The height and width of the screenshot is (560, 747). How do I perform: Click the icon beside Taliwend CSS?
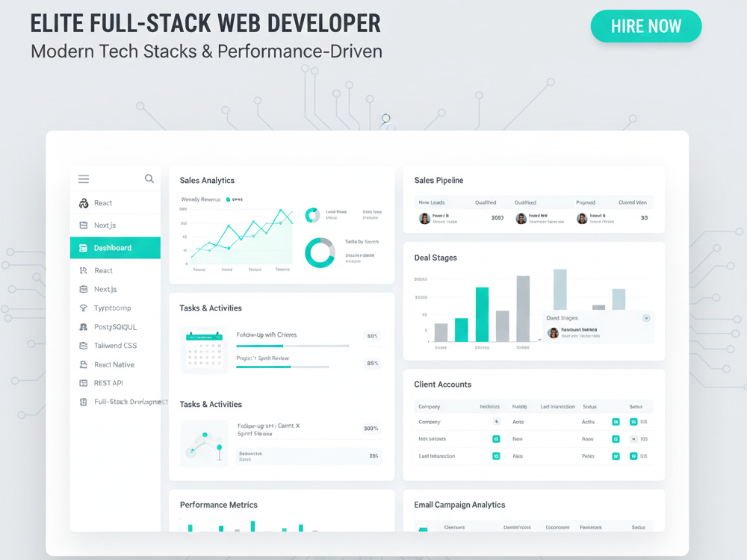[84, 346]
